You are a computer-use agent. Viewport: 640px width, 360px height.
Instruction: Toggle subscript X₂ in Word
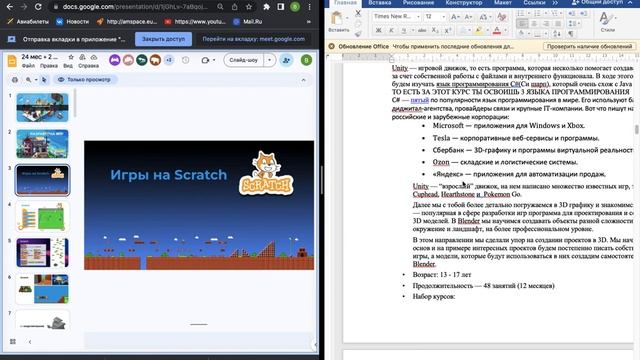pos(435,30)
